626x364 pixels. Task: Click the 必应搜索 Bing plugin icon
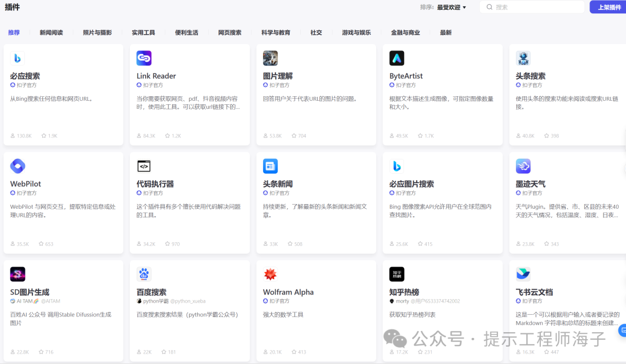coord(17,59)
